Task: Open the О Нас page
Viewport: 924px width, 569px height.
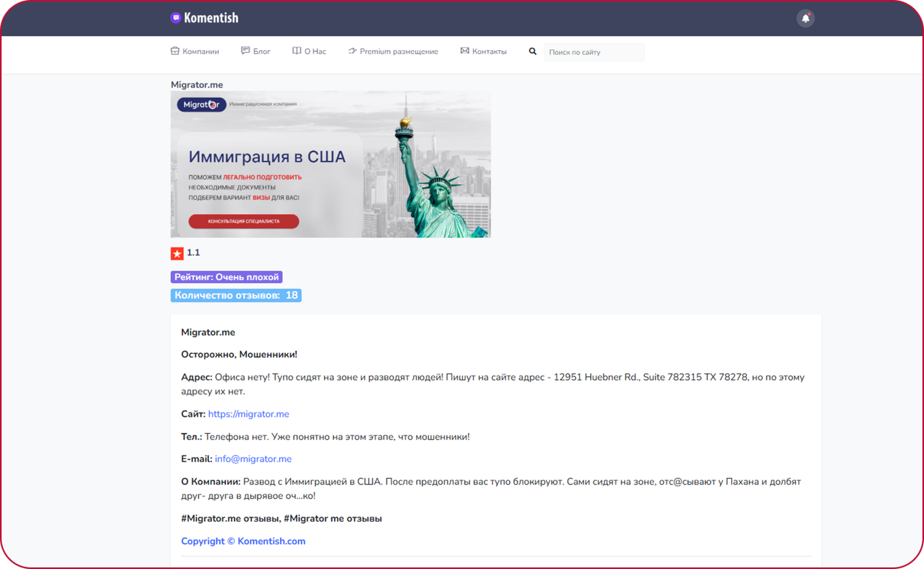Action: click(309, 51)
